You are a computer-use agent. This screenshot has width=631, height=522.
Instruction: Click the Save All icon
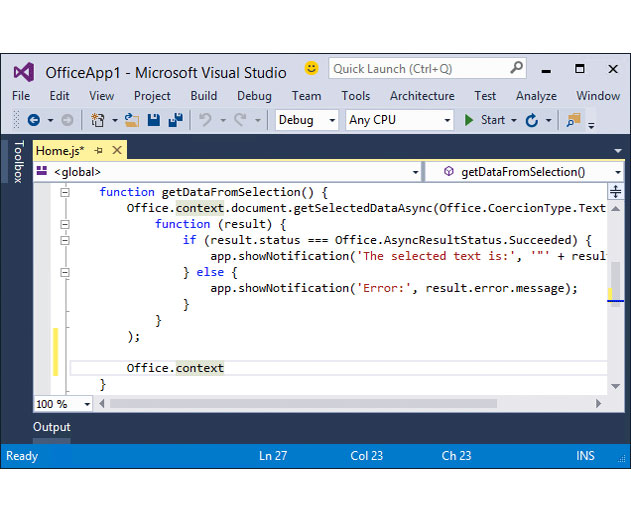click(175, 120)
